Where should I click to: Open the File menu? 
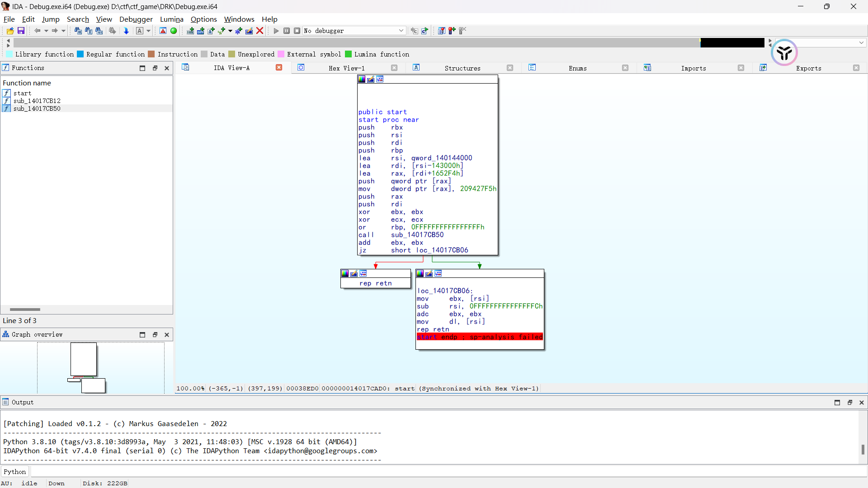tap(9, 19)
